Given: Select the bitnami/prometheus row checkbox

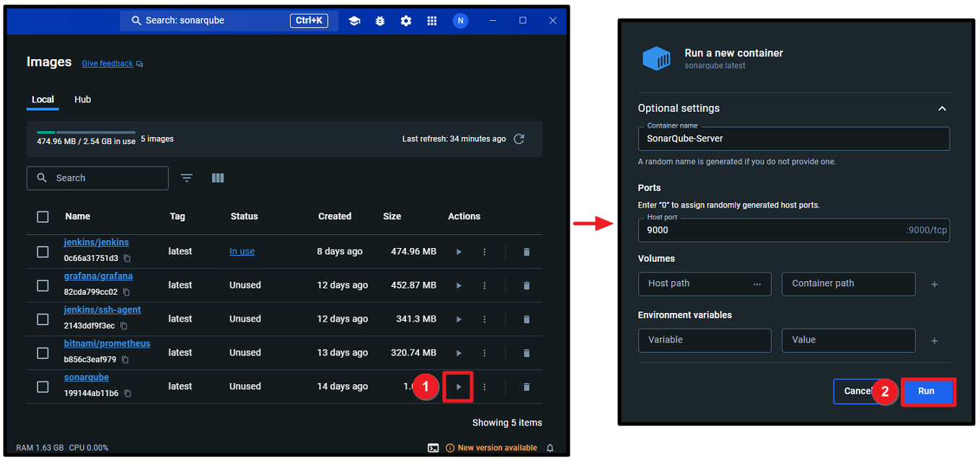Looking at the screenshot, I should (43, 353).
